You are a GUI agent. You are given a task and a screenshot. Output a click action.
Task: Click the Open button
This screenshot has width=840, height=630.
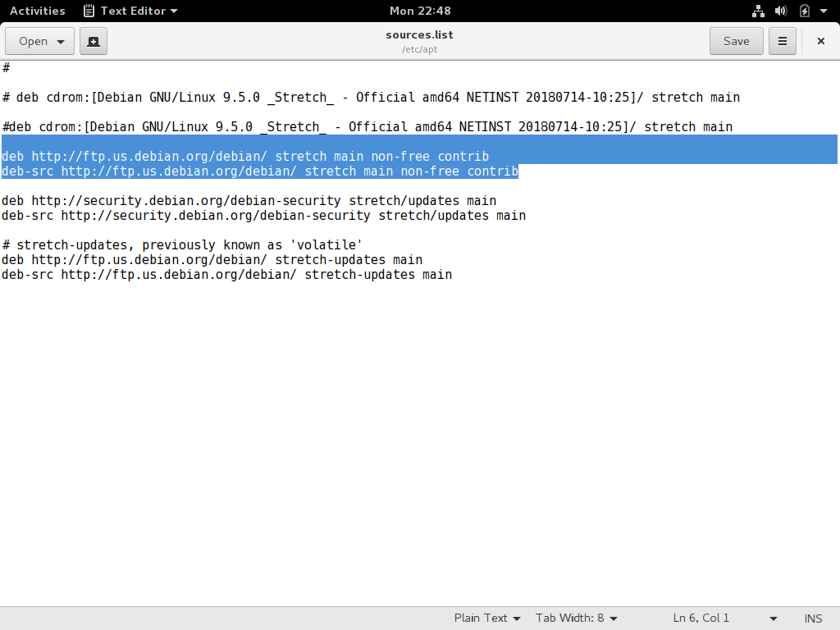point(33,40)
